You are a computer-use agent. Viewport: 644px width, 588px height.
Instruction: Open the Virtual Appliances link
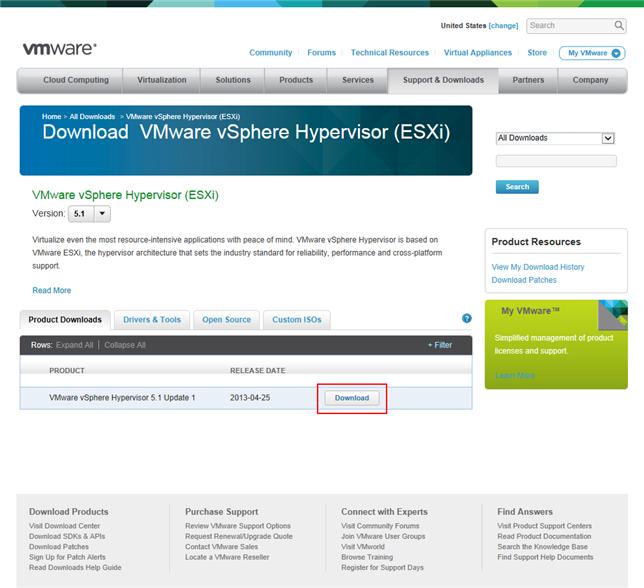(478, 53)
